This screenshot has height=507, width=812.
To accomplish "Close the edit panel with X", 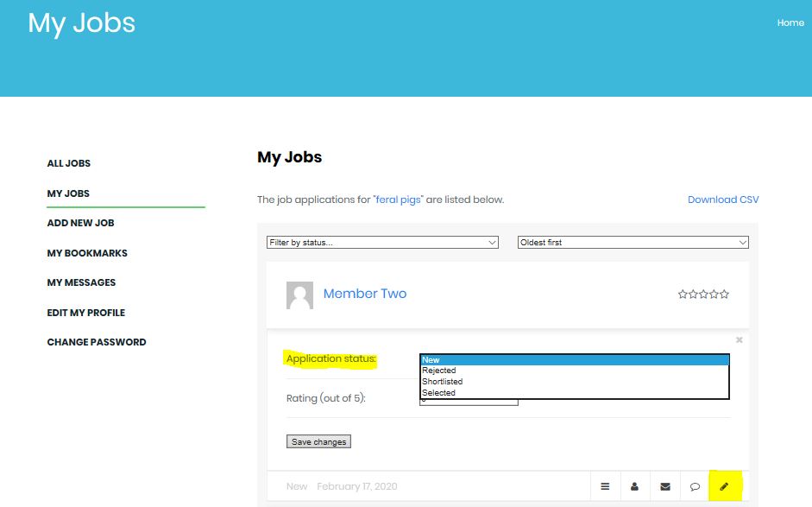I will 739,340.
